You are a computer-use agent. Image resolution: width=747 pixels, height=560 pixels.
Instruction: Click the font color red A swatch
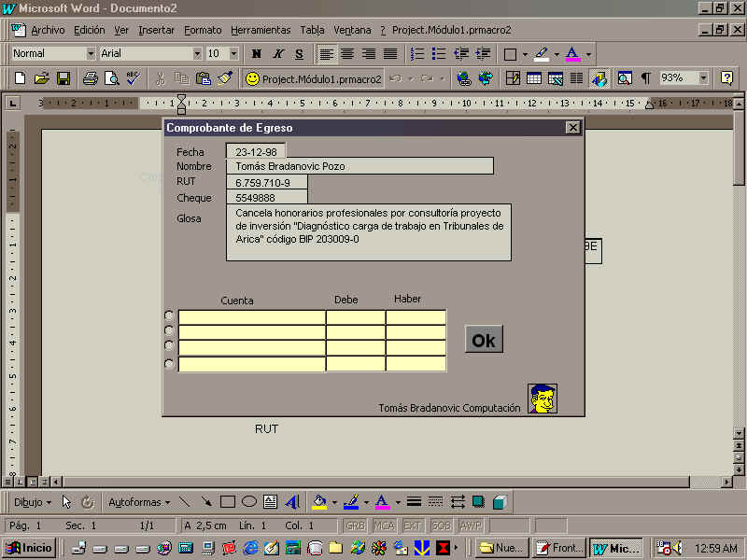point(572,54)
